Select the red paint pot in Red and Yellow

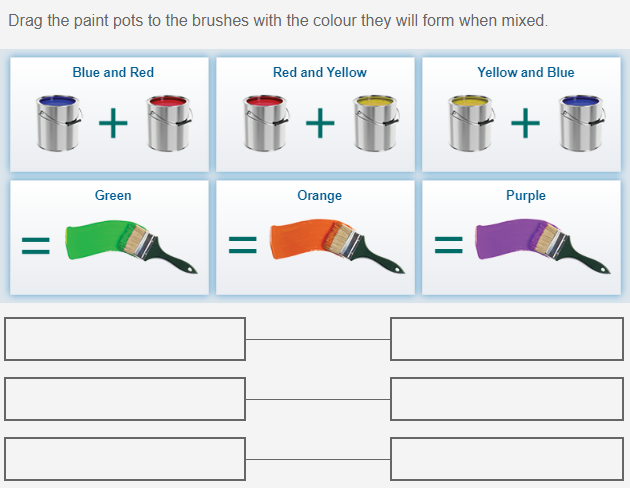[x=265, y=122]
